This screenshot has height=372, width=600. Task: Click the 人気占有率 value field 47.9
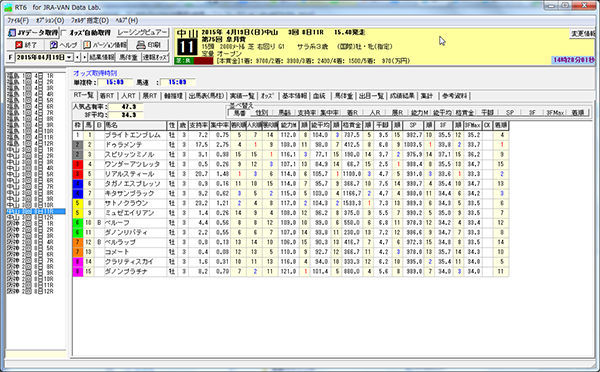[126, 107]
